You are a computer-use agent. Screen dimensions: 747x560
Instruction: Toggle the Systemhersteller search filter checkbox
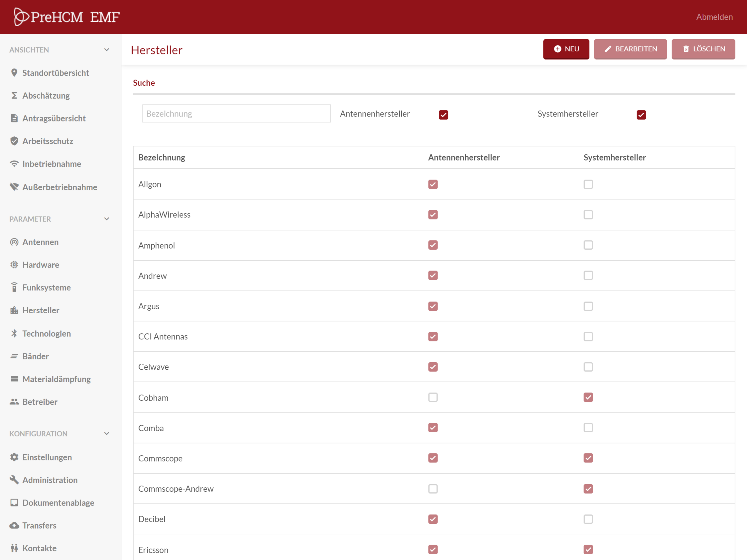[641, 115]
